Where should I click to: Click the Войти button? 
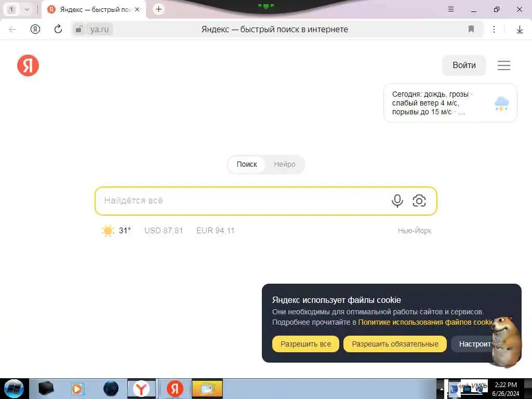[x=464, y=65]
